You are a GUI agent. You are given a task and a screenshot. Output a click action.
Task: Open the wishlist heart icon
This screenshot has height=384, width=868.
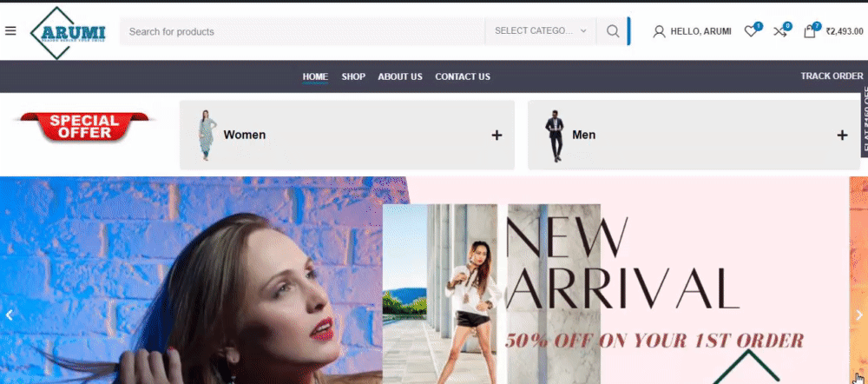pos(751,31)
